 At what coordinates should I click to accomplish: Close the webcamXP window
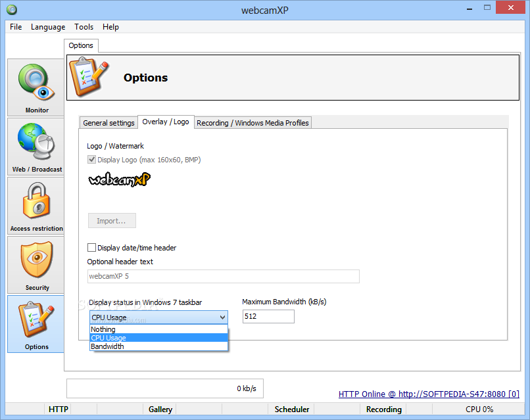click(511, 7)
